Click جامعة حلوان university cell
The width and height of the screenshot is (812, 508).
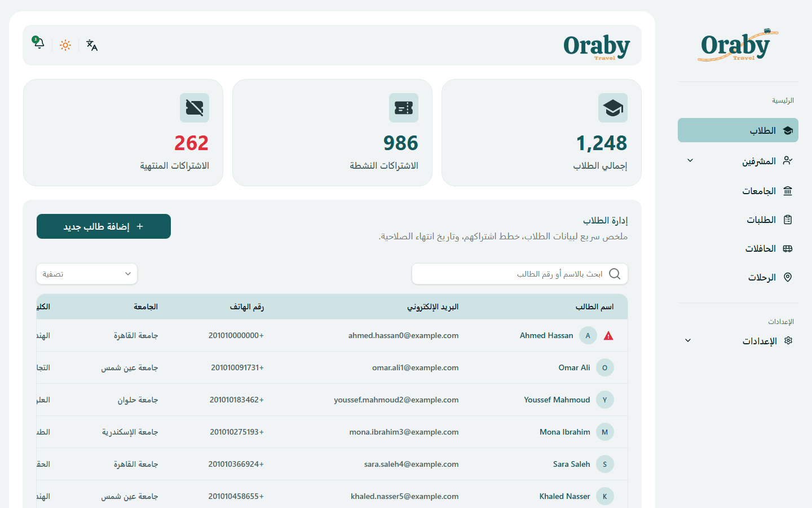point(138,400)
